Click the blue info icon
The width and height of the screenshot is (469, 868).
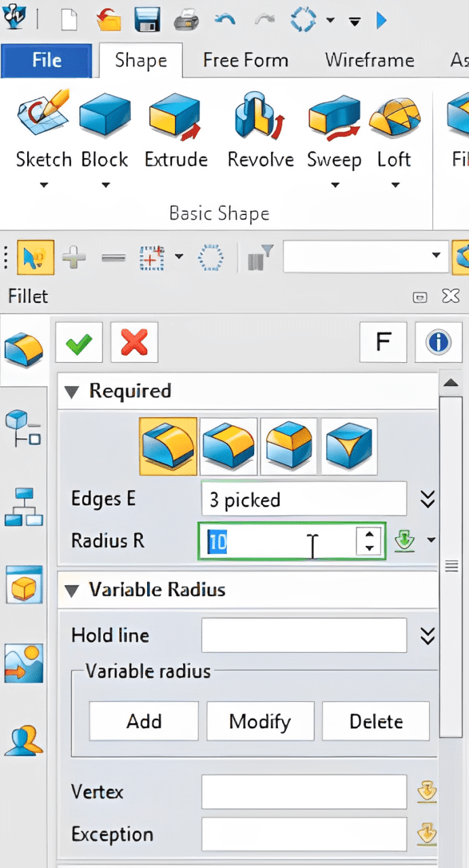[x=438, y=342]
